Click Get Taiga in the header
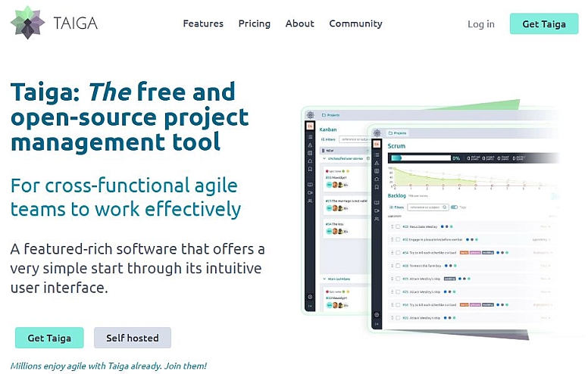This screenshot has height=374, width=588. [x=544, y=23]
